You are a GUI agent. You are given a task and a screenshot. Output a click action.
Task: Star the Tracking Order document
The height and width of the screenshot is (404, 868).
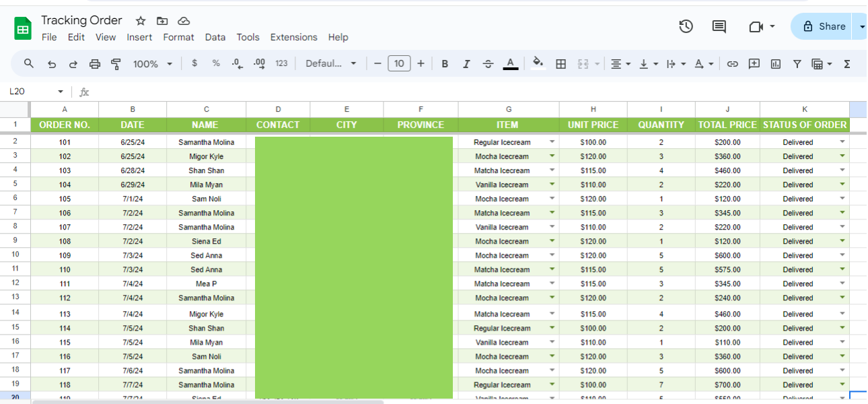tap(141, 21)
